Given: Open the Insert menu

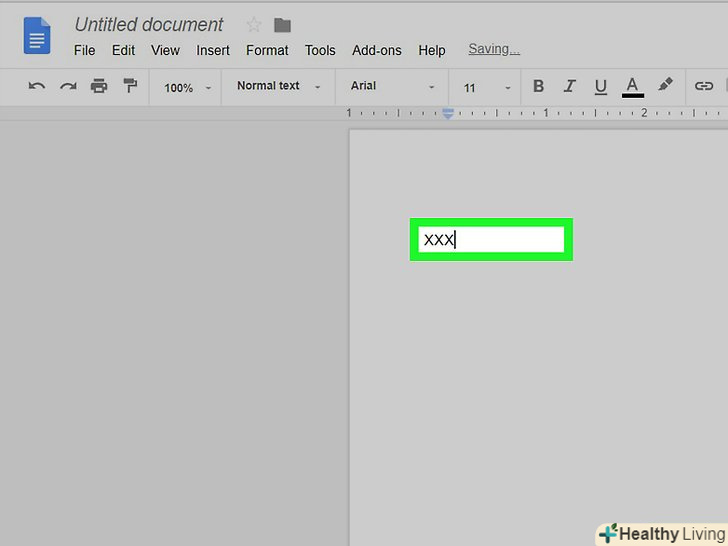Looking at the screenshot, I should coord(213,50).
